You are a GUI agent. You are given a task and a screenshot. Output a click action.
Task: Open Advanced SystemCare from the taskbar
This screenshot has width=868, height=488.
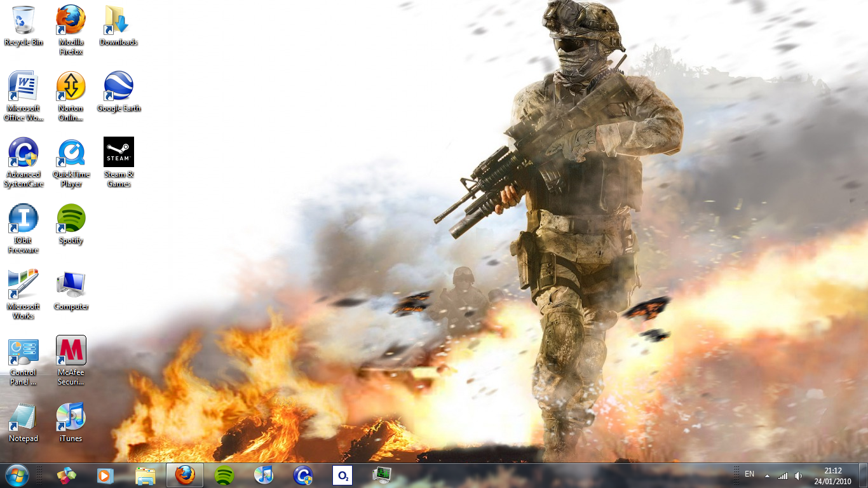click(x=303, y=475)
